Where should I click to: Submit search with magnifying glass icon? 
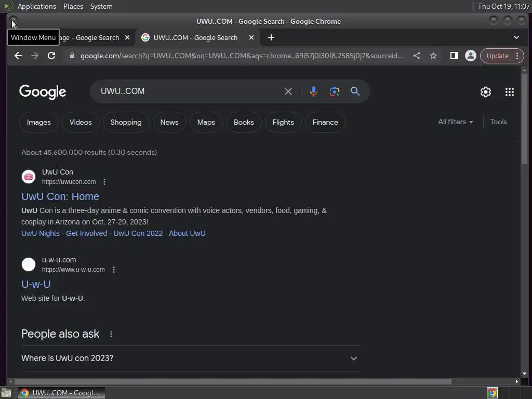click(355, 91)
